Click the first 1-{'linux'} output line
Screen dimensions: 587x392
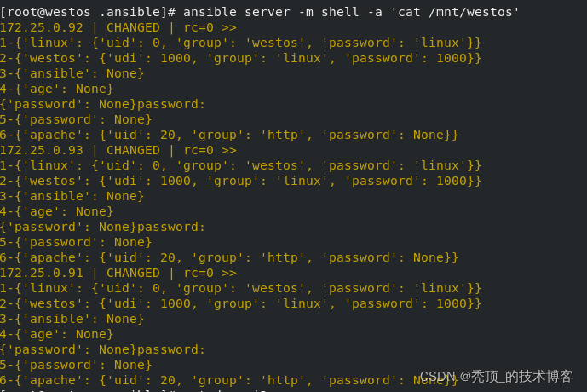coord(241,43)
